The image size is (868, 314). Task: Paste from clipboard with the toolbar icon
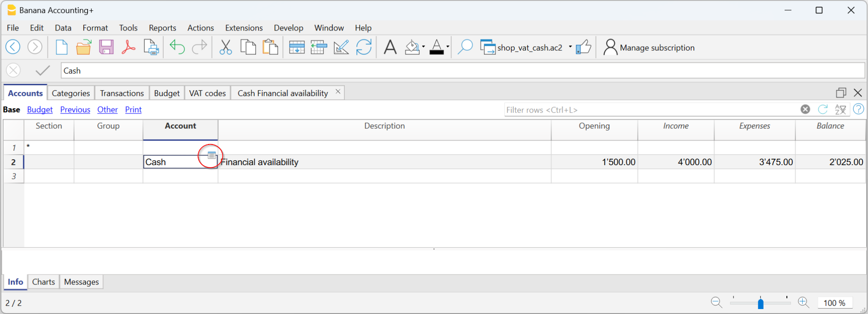[x=270, y=47]
